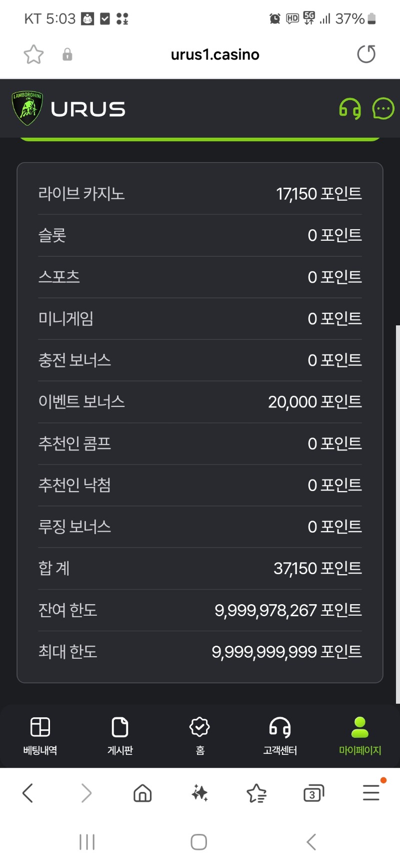The width and height of the screenshot is (400, 868).
Task: Open the AI sparkle assistant icon
Action: pyautogui.click(x=199, y=793)
